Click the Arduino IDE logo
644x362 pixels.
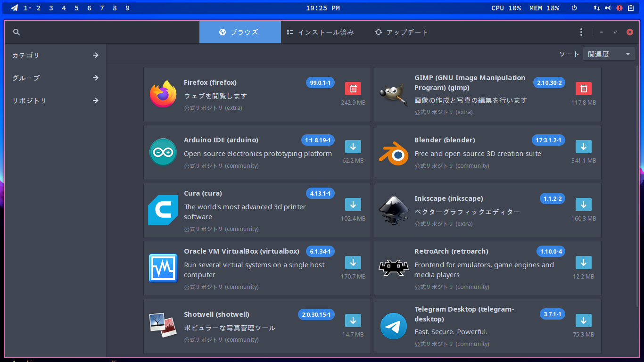[163, 152]
